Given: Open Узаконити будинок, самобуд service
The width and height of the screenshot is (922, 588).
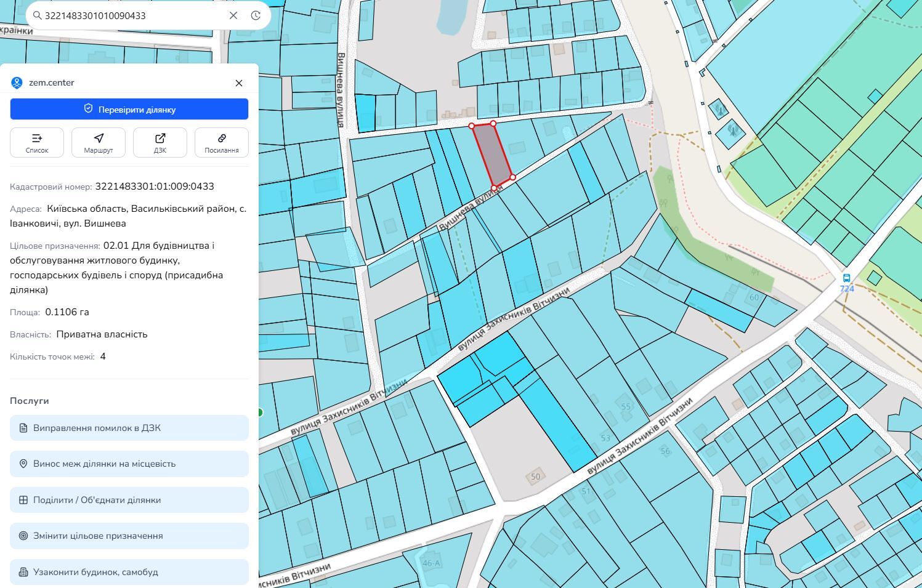Looking at the screenshot, I should click(129, 572).
